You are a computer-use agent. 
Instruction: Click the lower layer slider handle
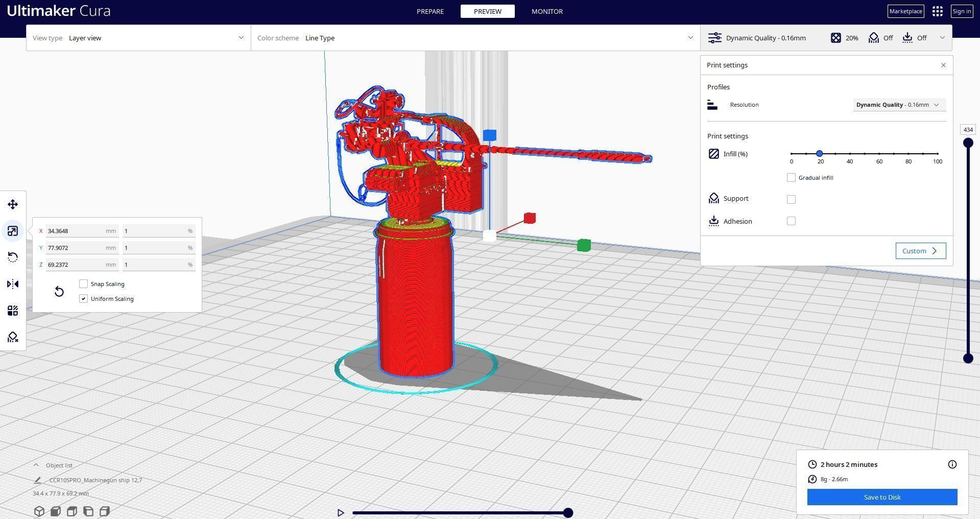[x=968, y=359]
